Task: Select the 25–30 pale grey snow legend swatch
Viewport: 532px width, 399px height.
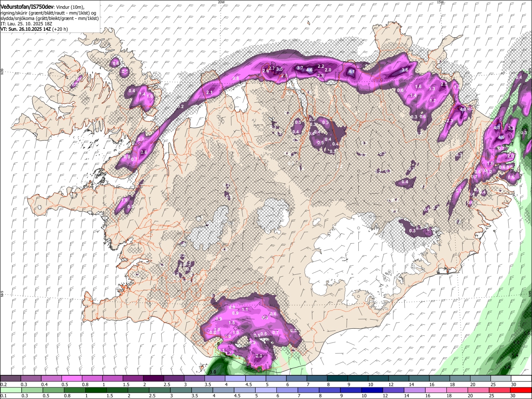Action: point(500,378)
